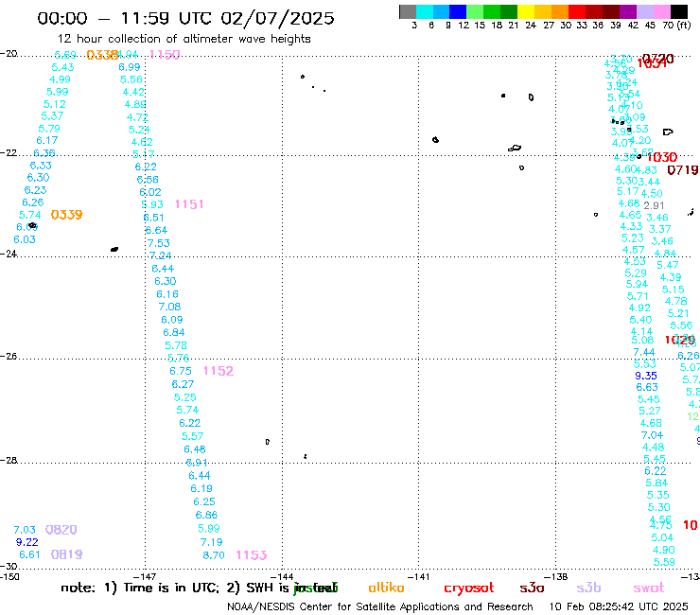Viewport: 700px width, 615px height.
Task: Select the 7.04 wave height value
Action: [x=653, y=435]
